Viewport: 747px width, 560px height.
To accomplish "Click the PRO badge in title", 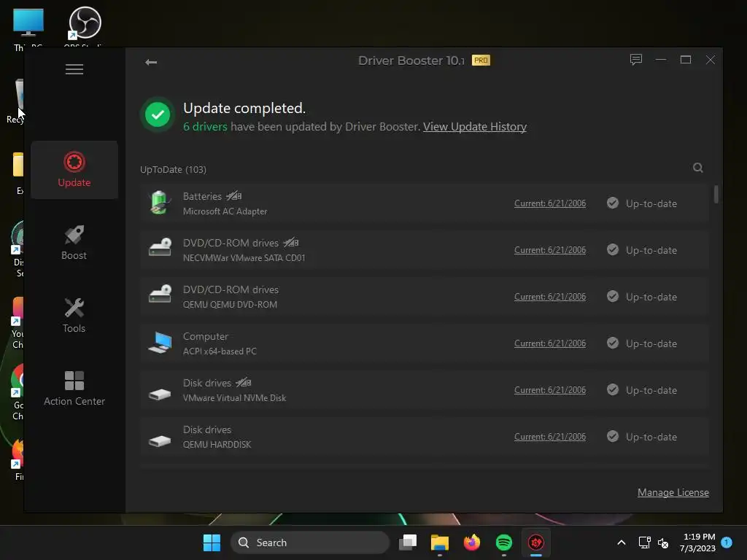I will click(x=481, y=61).
